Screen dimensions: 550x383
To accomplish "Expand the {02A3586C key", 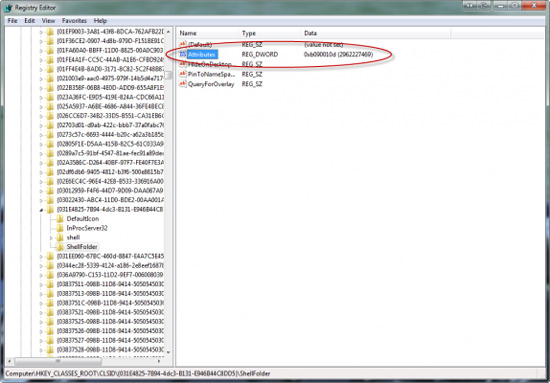I will (x=41, y=163).
